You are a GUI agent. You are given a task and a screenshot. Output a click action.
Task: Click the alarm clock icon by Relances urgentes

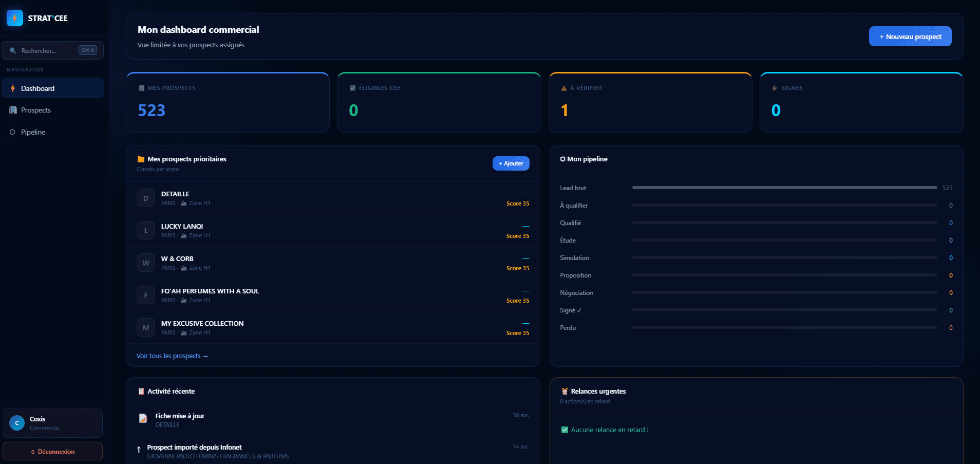(x=564, y=392)
